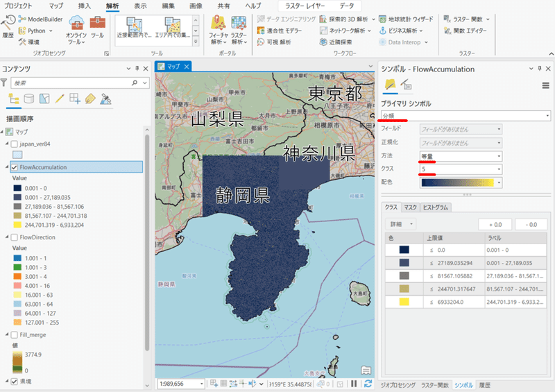Open 探索的3D解析 tool
Screen dimensions: 555x392
click(x=347, y=19)
